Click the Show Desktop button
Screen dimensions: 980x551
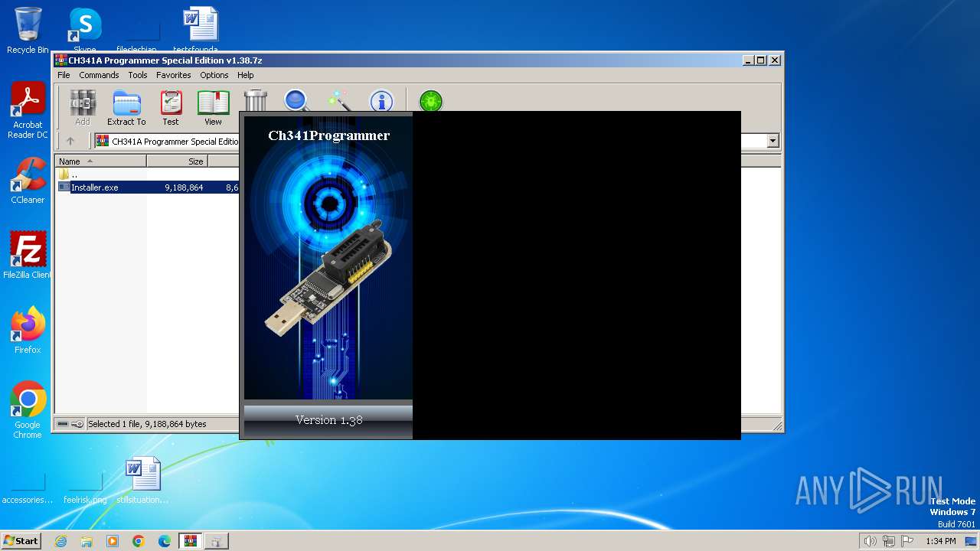972,541
